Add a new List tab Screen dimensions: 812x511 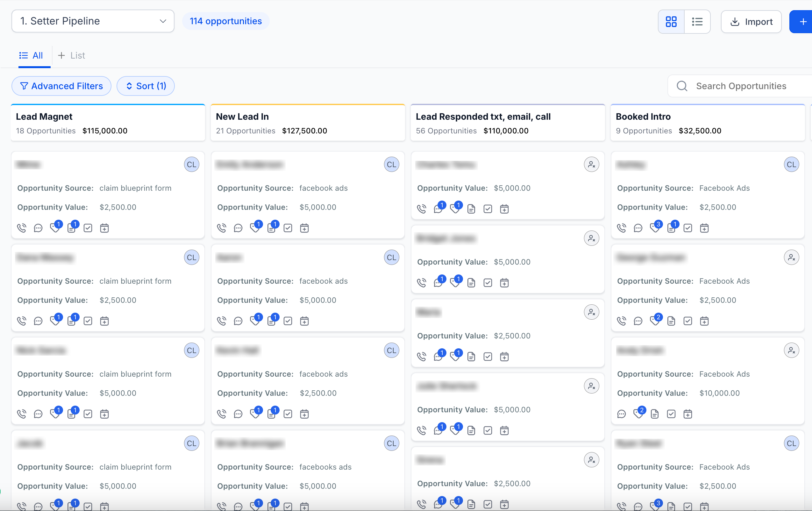point(72,55)
